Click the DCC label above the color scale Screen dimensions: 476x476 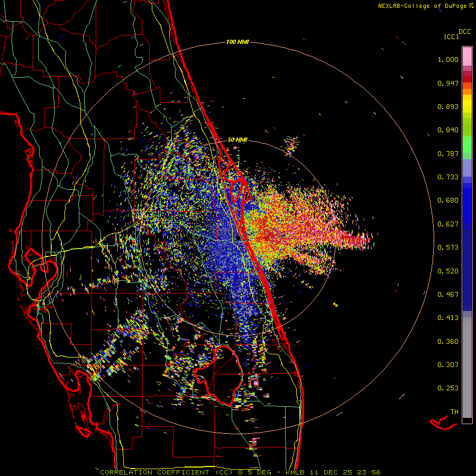464,32
